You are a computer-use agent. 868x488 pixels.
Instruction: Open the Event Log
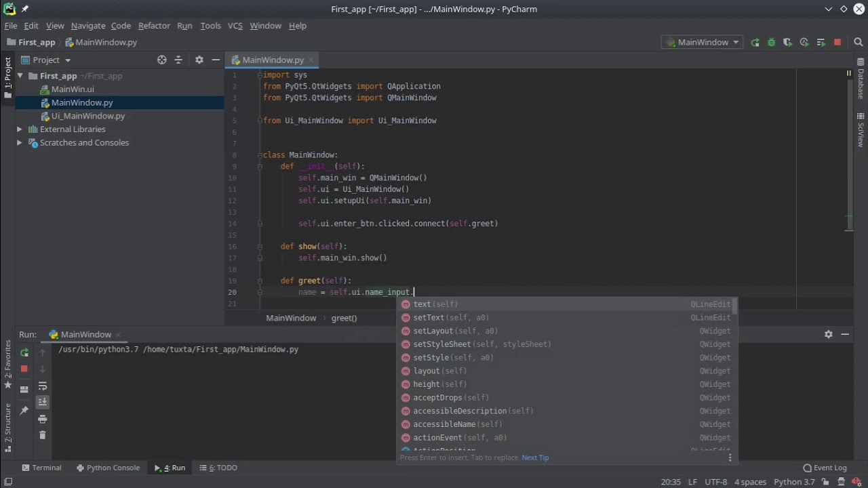pos(825,468)
